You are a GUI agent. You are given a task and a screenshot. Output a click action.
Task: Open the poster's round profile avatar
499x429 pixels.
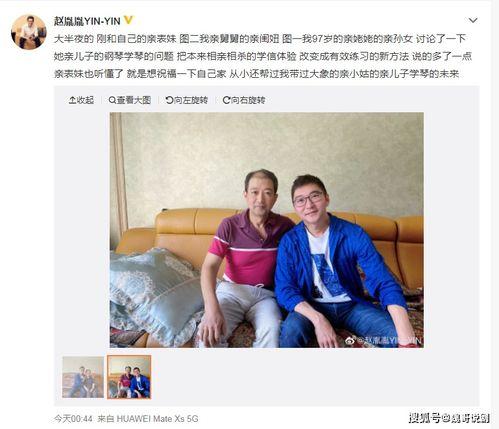coord(28,32)
